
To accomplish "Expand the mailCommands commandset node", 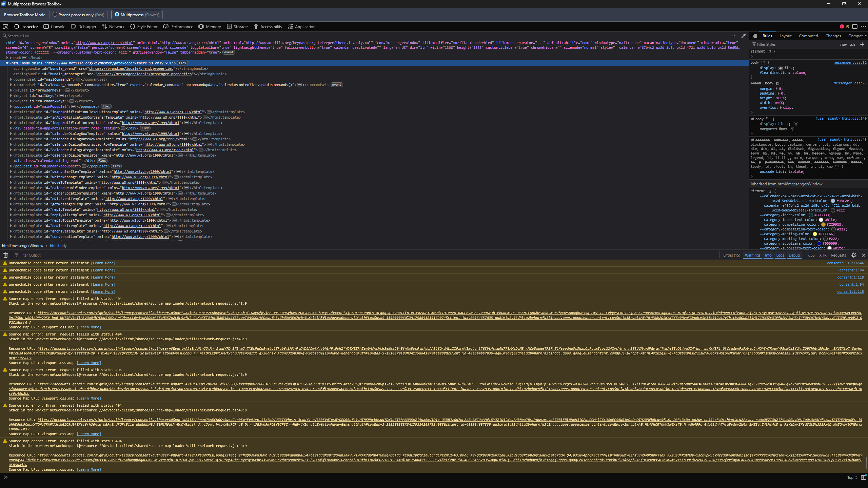I will click(x=11, y=79).
